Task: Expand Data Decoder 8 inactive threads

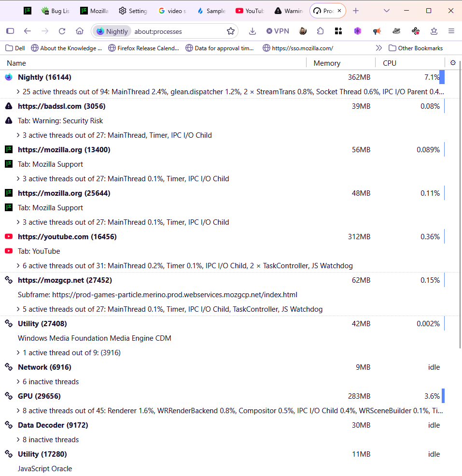Action: click(18, 440)
